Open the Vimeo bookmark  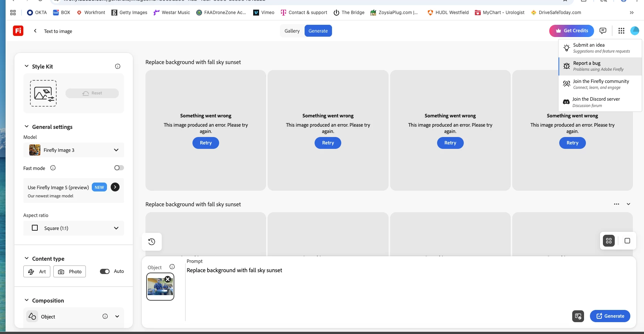click(x=264, y=12)
